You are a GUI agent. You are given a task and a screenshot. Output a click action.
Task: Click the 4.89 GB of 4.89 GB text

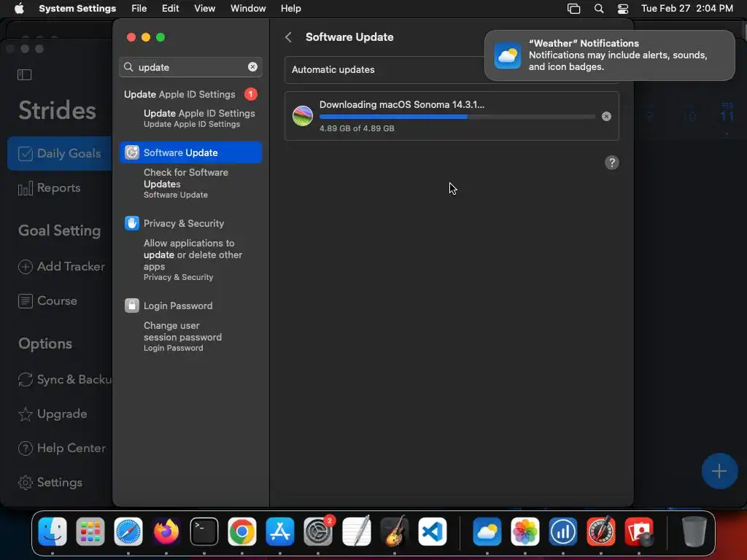coord(357,128)
